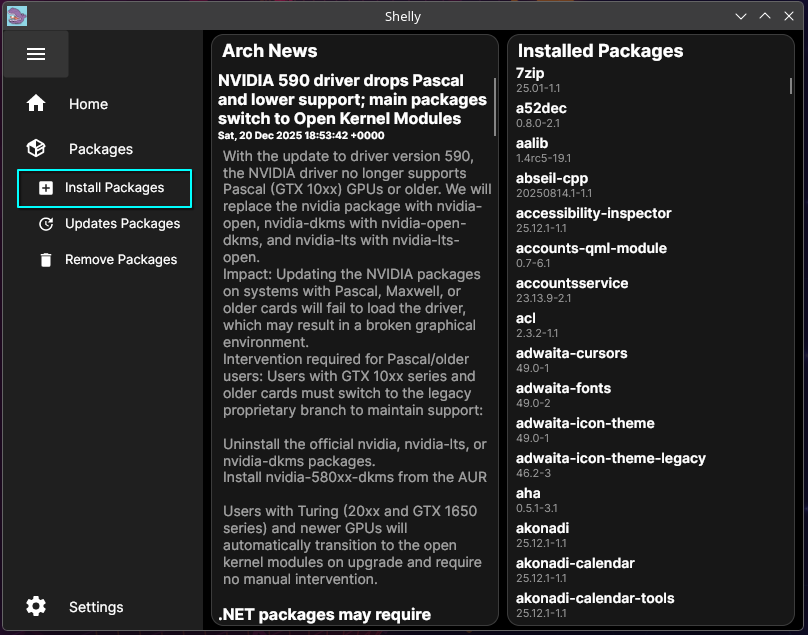Go to Updates Packages
Screen dimensions: 808x635
(122, 224)
